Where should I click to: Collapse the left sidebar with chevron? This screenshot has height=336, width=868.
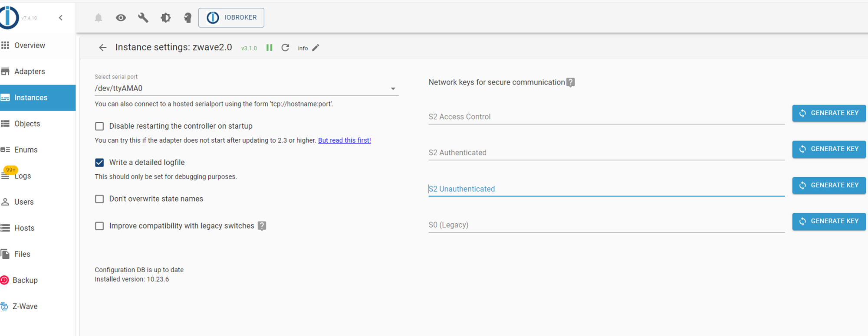[x=61, y=18]
